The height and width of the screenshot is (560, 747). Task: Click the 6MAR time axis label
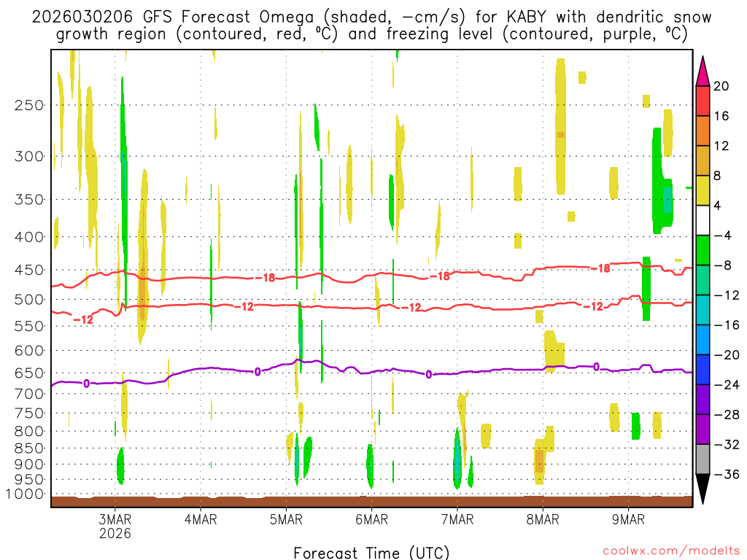click(371, 519)
